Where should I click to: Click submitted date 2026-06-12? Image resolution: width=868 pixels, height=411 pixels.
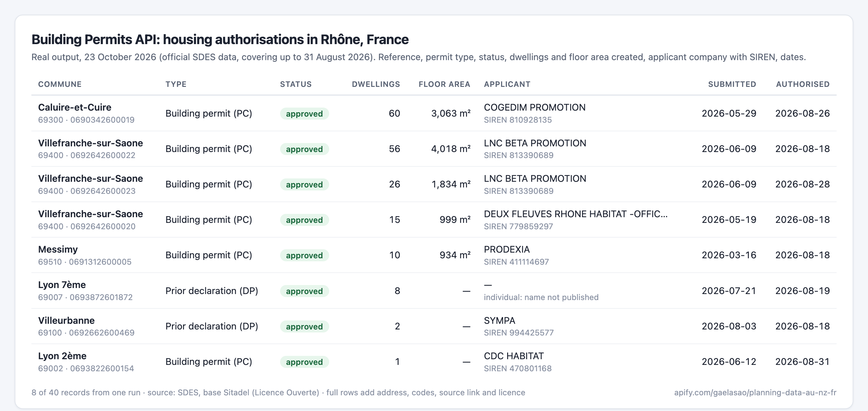click(x=729, y=362)
